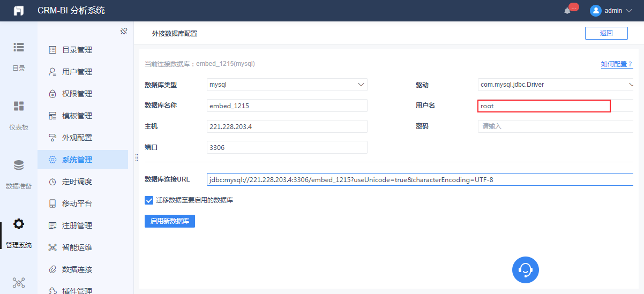This screenshot has height=294, width=644.
Task: Click the 端口 port input field
Action: pos(287,147)
